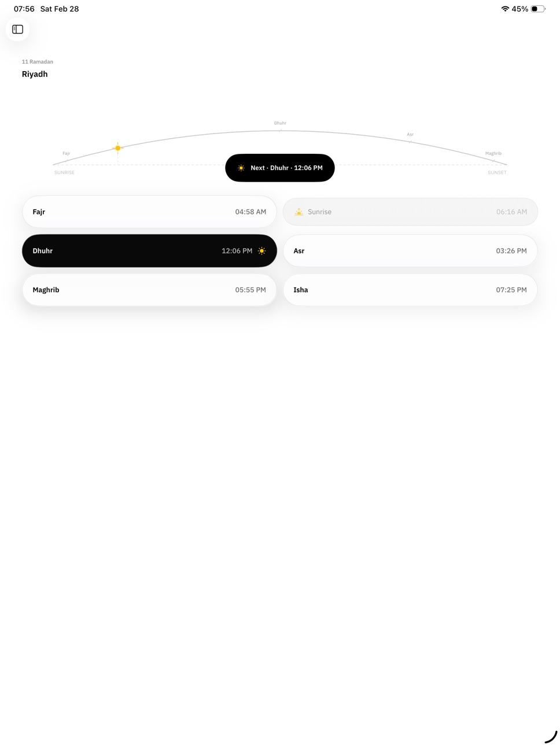560x746 pixels.
Task: Select the Isha 07:25 PM card
Action: click(x=410, y=290)
